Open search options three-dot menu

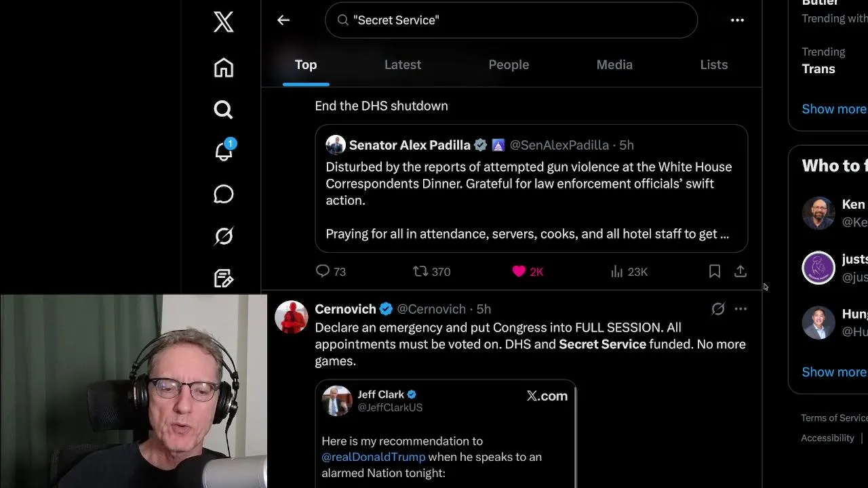[737, 20]
